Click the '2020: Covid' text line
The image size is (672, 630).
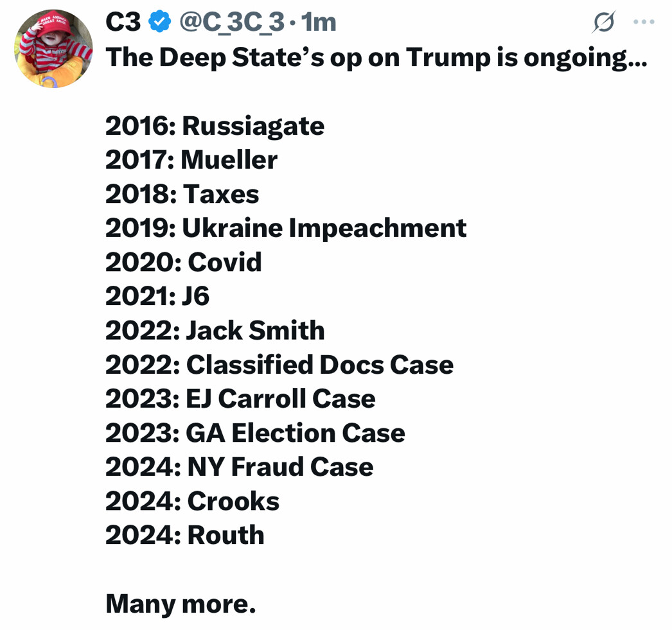tap(184, 262)
